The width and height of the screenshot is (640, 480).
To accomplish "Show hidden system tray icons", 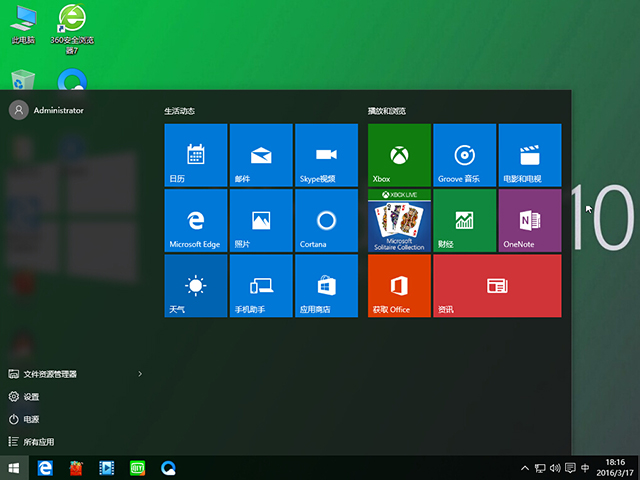I will point(526,468).
